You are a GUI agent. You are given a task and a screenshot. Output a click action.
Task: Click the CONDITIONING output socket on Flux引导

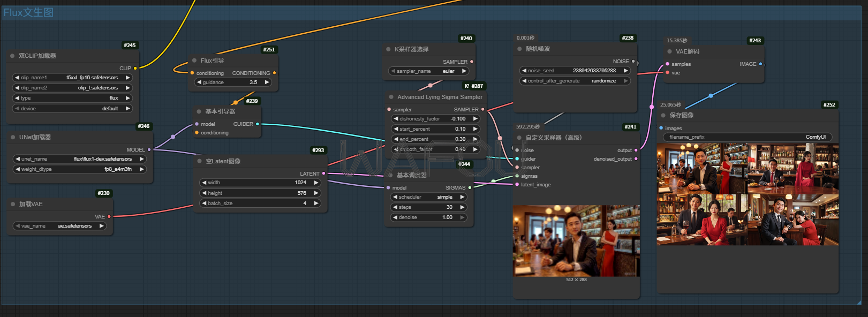click(274, 73)
